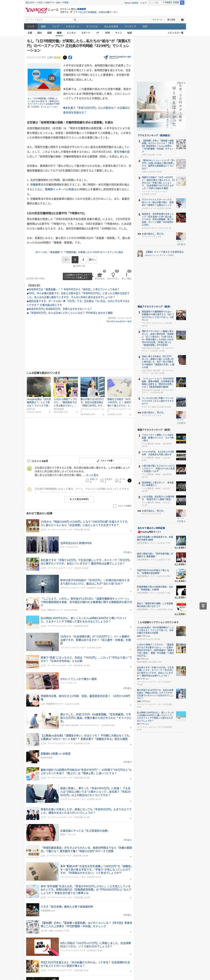Expand the first comment with もっと見る
Image resolution: width=210 pixels, height=980 pixels.
(92, 475)
